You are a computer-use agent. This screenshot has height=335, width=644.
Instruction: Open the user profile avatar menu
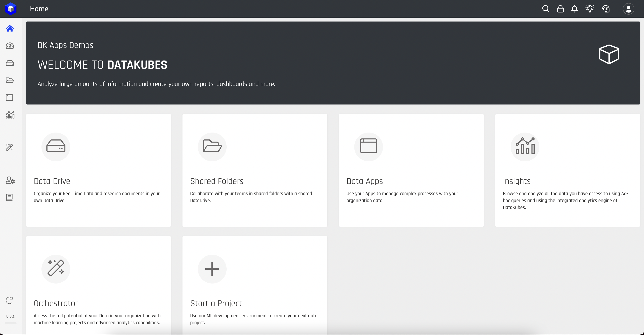pyautogui.click(x=628, y=9)
